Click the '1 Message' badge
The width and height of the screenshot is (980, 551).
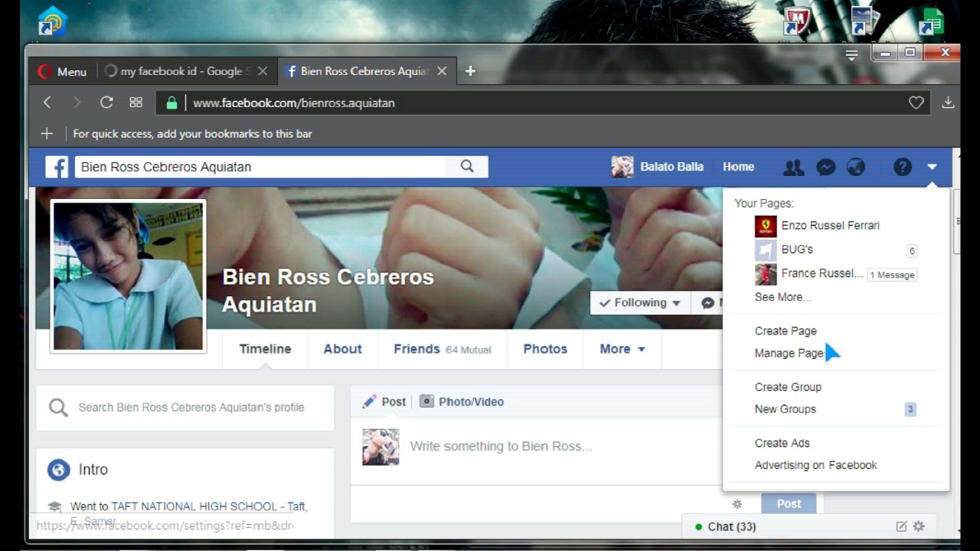pos(892,275)
